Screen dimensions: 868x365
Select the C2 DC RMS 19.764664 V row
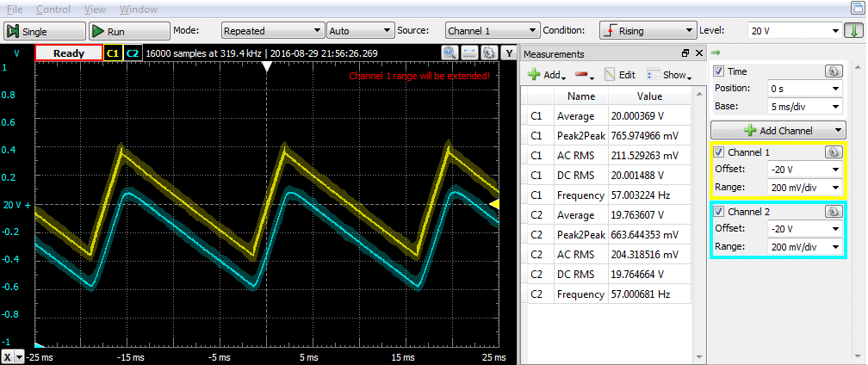609,275
